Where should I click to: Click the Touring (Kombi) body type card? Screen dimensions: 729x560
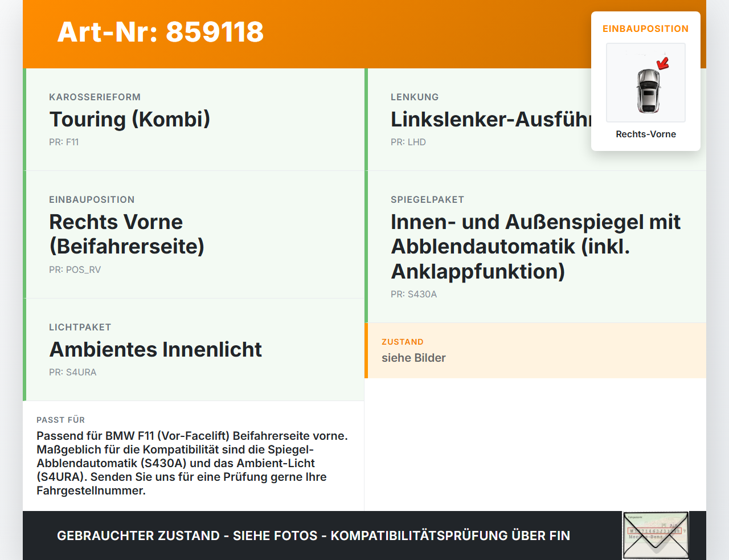click(x=194, y=120)
